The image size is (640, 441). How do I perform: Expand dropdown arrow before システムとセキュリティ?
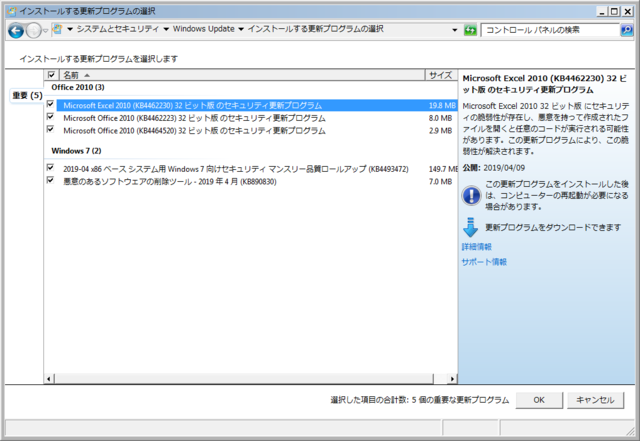click(70, 29)
